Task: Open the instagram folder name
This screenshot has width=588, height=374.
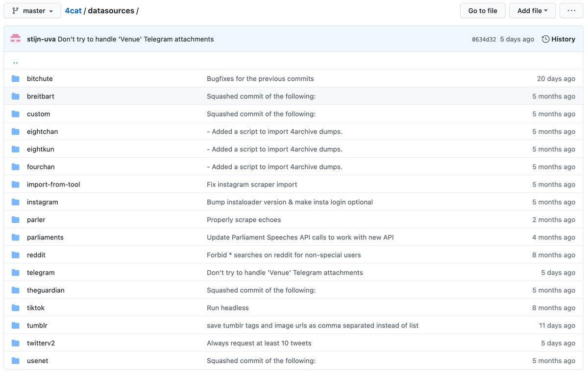Action: pyautogui.click(x=43, y=202)
